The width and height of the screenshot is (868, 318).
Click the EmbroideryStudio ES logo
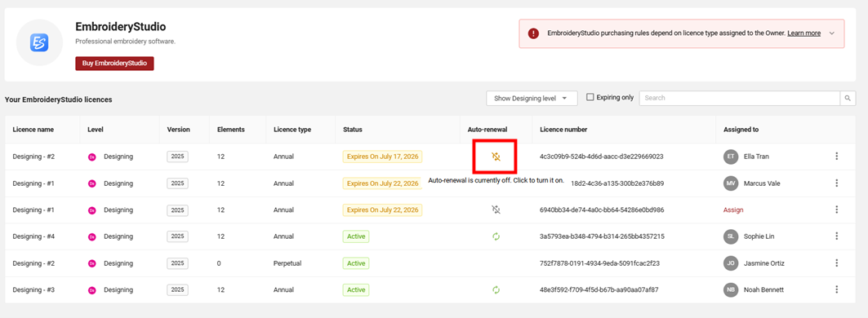coord(39,42)
